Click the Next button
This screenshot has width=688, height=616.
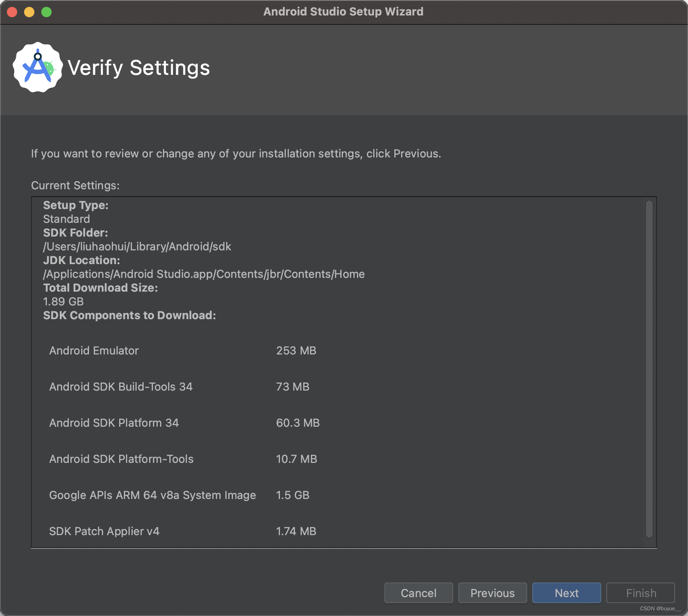(x=566, y=593)
